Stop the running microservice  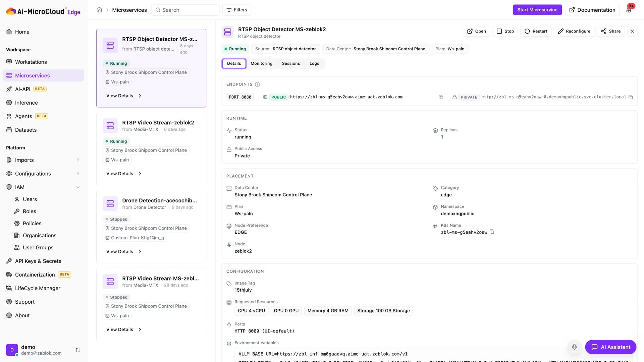click(505, 31)
